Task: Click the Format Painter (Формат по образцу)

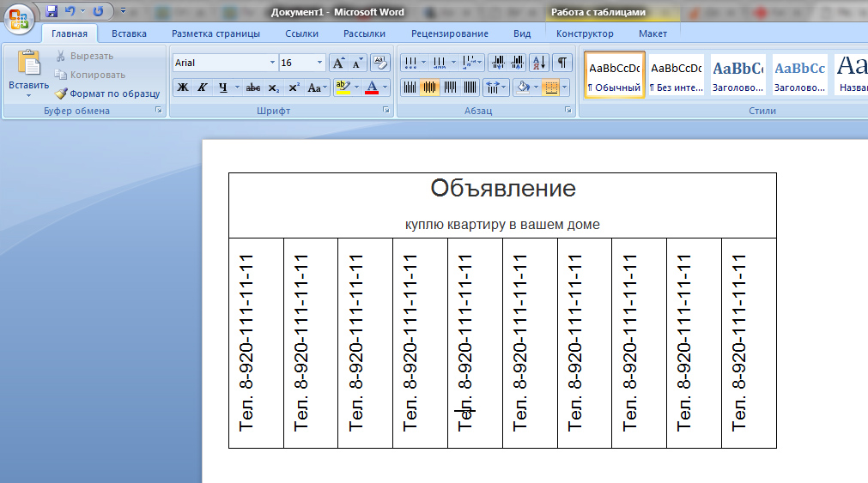Action: (x=108, y=94)
